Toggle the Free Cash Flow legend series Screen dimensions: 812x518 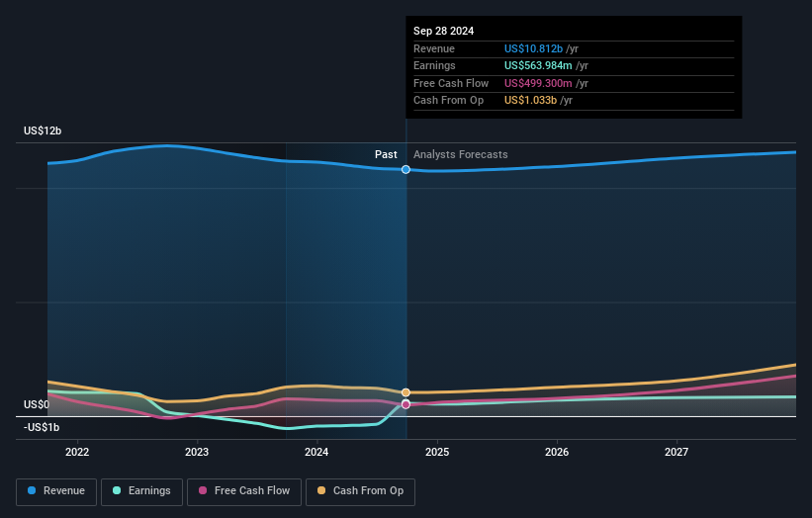click(x=244, y=491)
